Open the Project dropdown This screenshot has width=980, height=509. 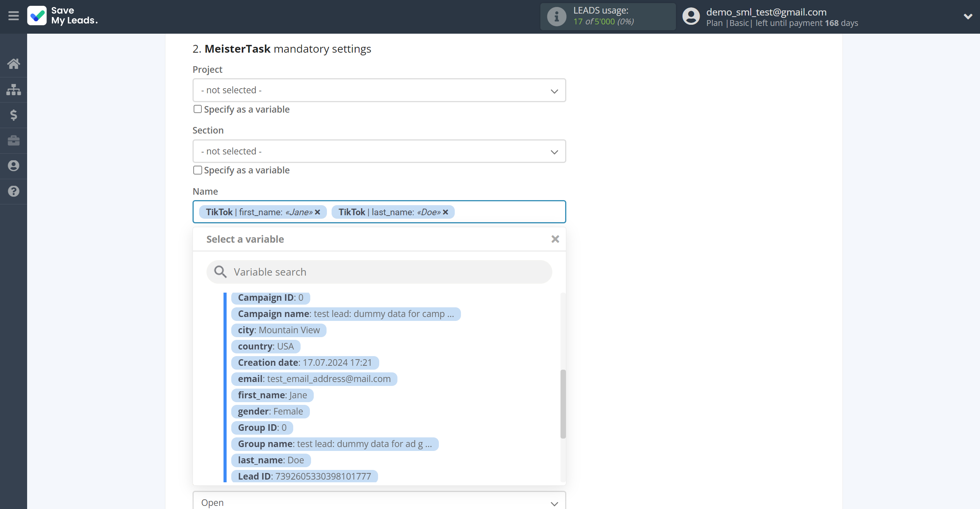379,91
